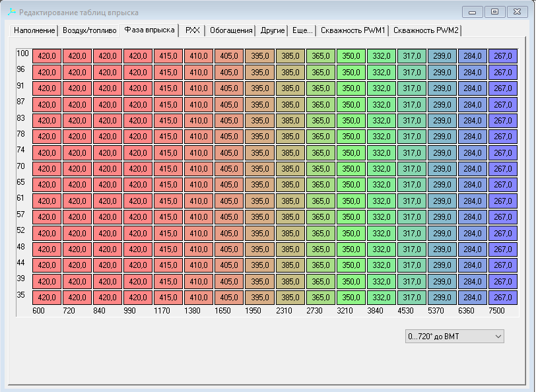Select cell 420,0 at row 39, 840 rpm
536x392 pixels.
click(x=108, y=281)
